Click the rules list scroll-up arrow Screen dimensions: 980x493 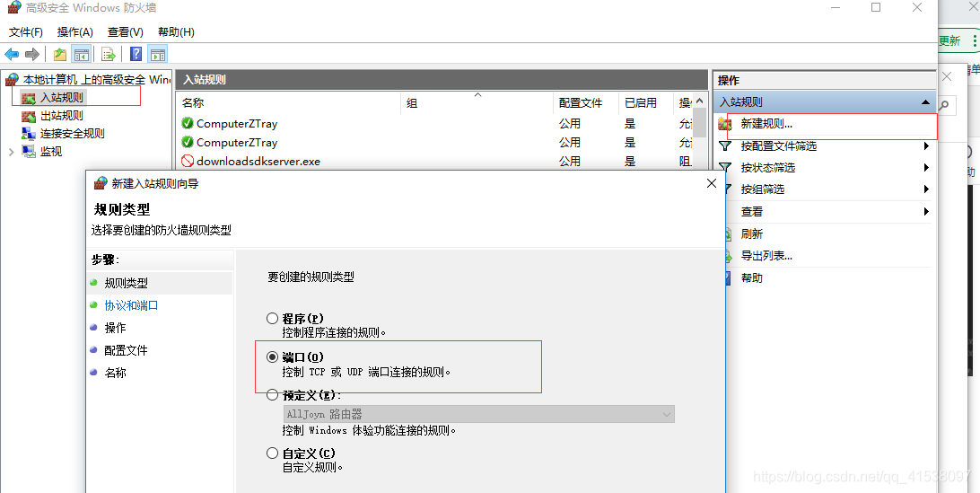click(700, 101)
